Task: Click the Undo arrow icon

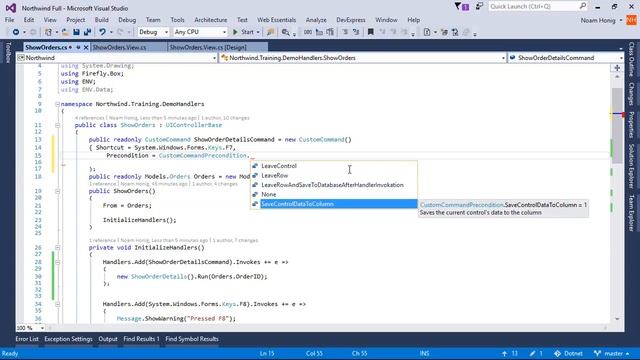Action: 102,32
